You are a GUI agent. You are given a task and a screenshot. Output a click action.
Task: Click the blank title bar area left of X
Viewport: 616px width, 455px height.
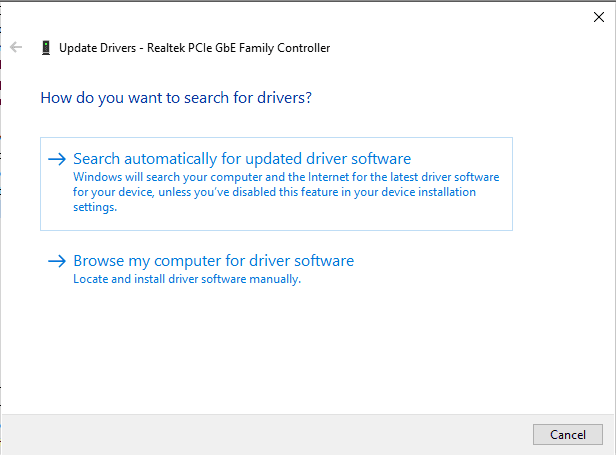tap(300, 16)
